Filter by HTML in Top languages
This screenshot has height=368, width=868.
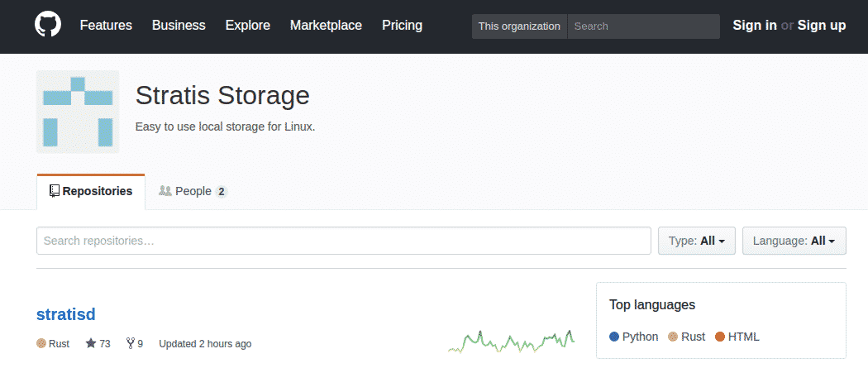coord(737,337)
